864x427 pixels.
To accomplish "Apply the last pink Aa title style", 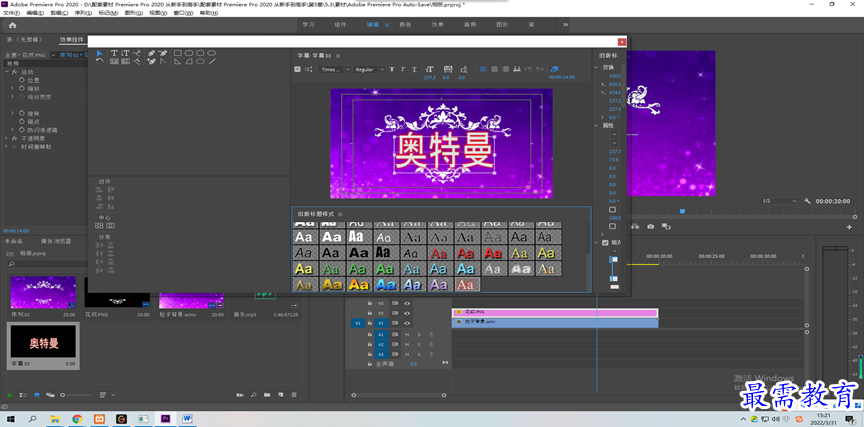I will pyautogui.click(x=466, y=285).
